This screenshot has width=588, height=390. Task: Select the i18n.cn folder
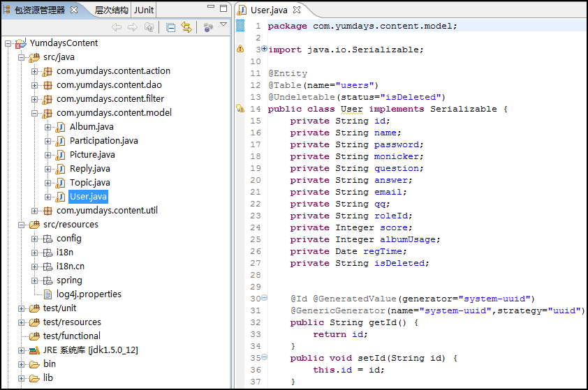pyautogui.click(x=70, y=267)
